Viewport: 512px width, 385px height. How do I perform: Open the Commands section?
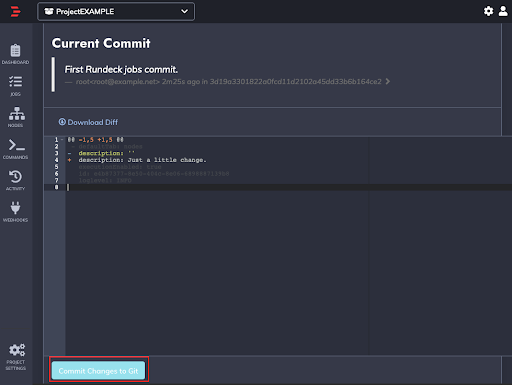(15, 149)
